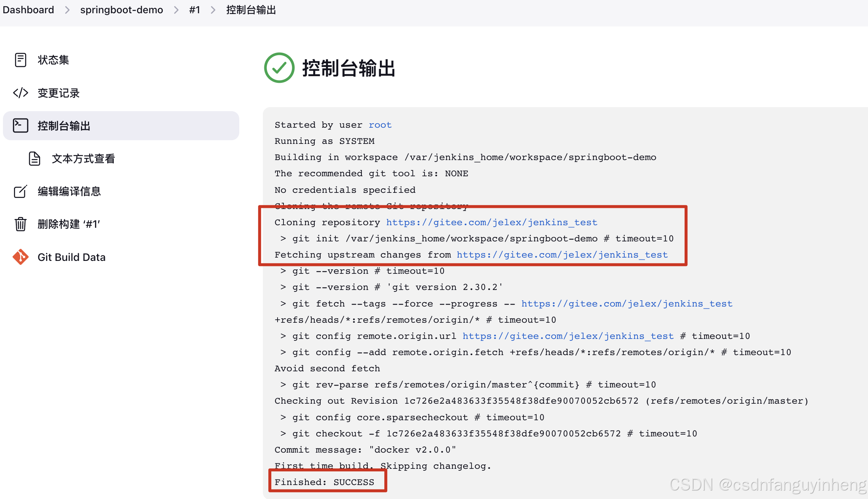
Task: Expand the chevron after #1 breadcrumb
Action: click(x=213, y=10)
